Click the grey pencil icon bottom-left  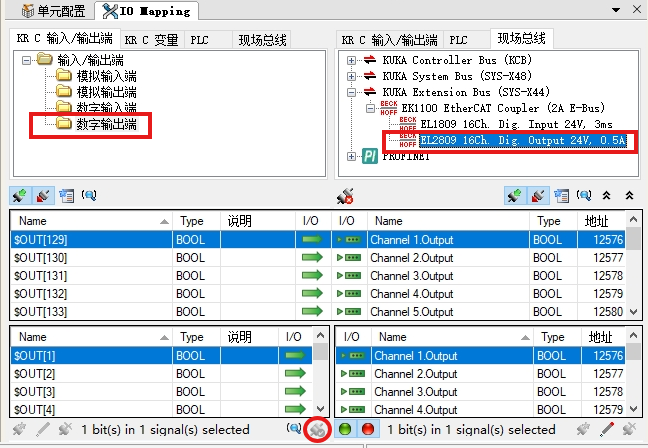43,429
